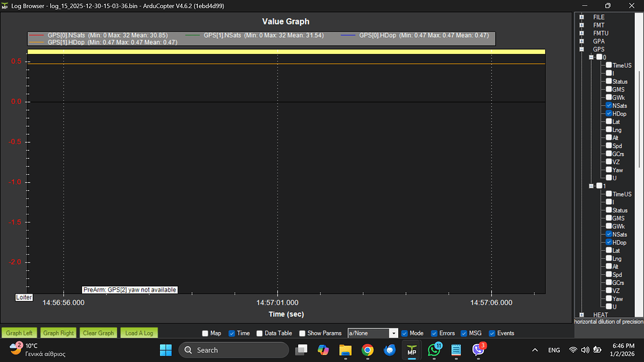Expand the HEAT tree node
This screenshot has width=644, height=362.
coord(582,315)
